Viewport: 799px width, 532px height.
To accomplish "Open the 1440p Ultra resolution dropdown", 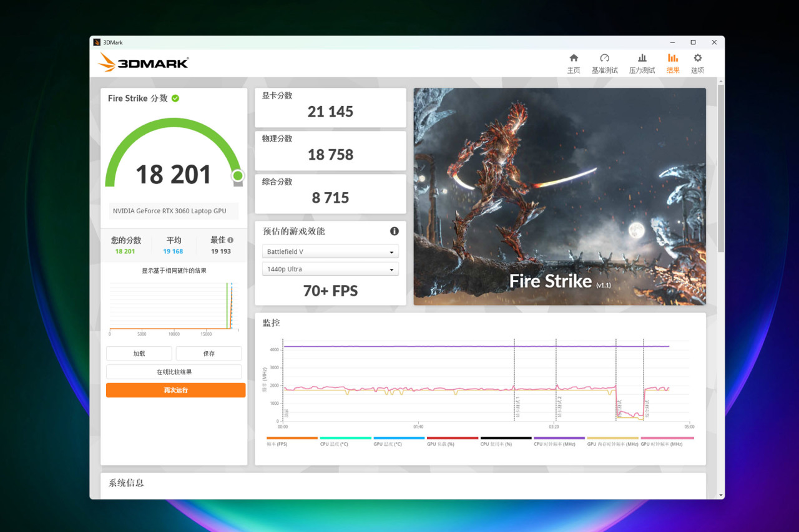I will [x=330, y=269].
